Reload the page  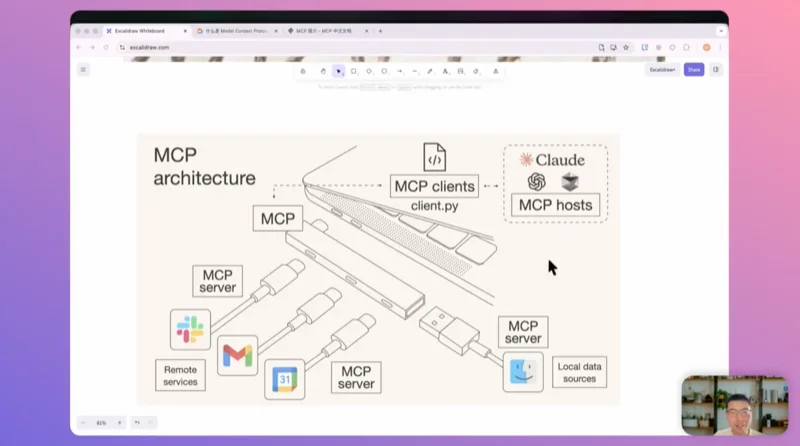click(x=106, y=47)
